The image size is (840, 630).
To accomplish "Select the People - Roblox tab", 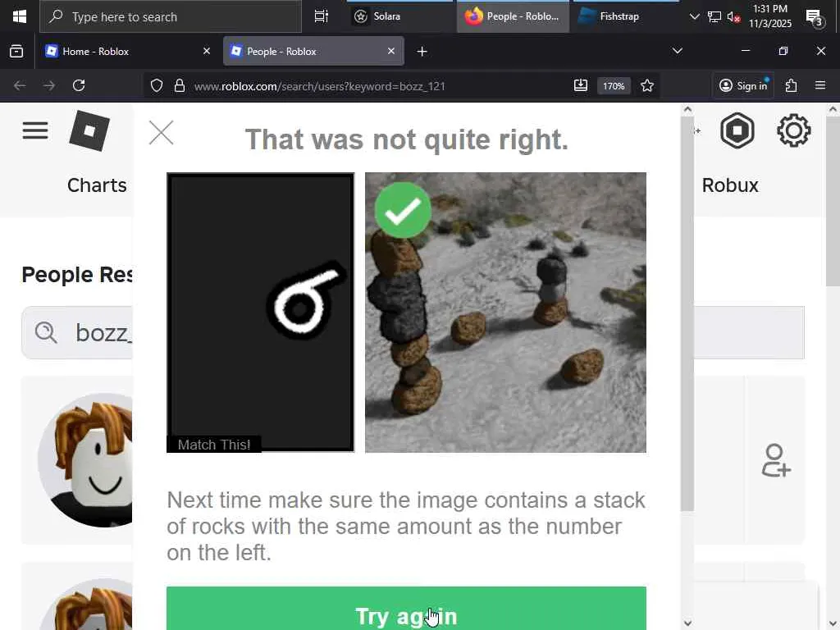I will pyautogui.click(x=313, y=52).
